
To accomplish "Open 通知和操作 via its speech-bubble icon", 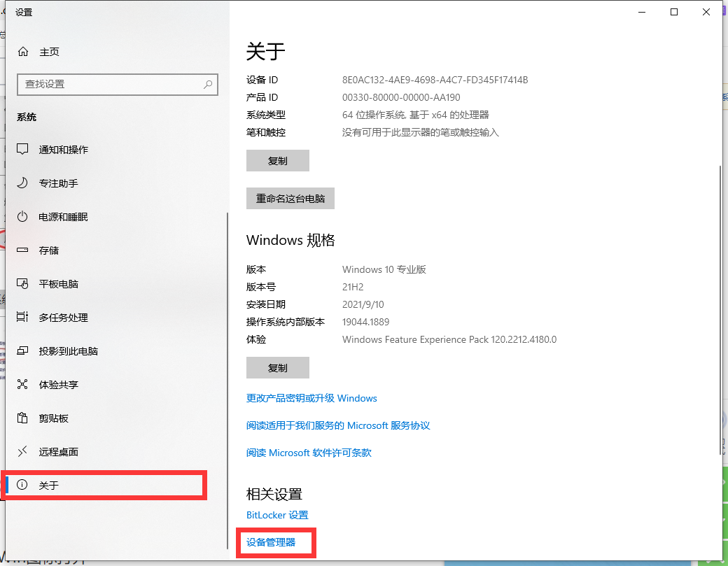I will click(x=23, y=150).
